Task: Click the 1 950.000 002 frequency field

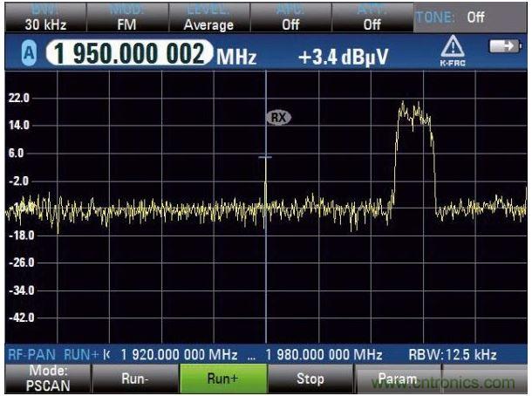Action: pyautogui.click(x=129, y=57)
